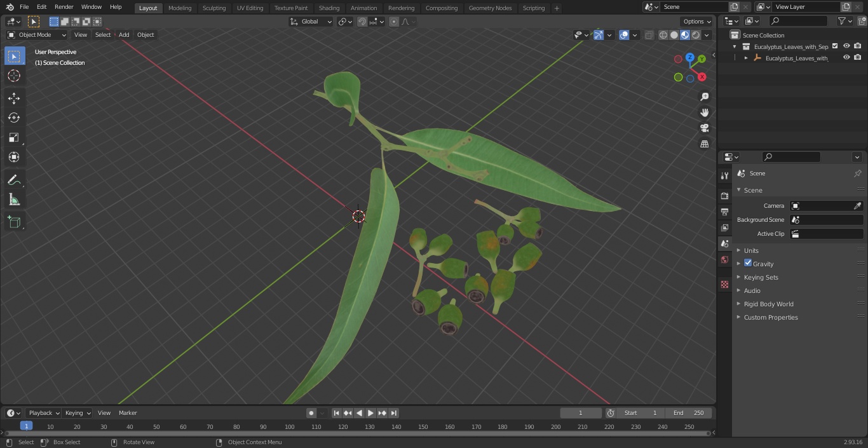Viewport: 868px width, 448px height.
Task: Toggle the Gravity checkbox
Action: click(748, 263)
